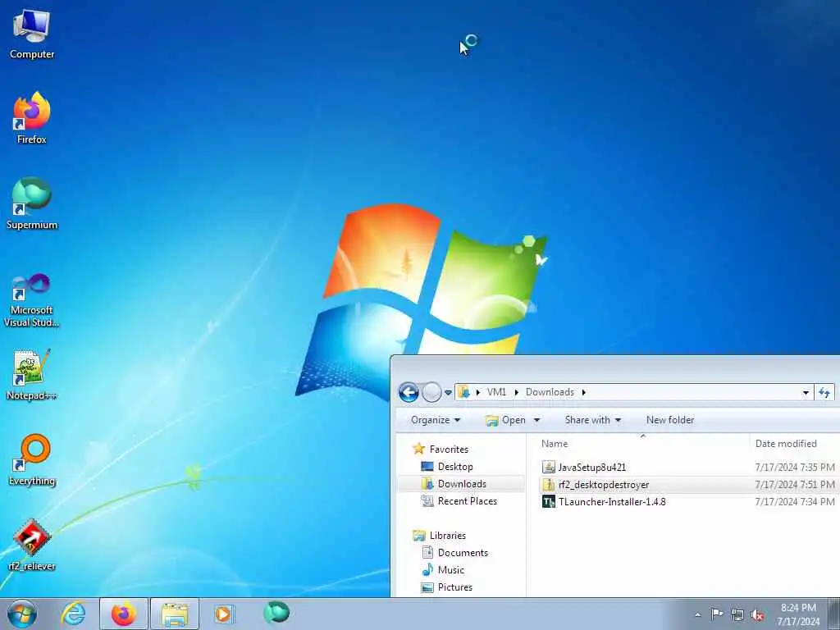Select the rf2_reliever desktop icon
This screenshot has height=630, width=840.
32,545
